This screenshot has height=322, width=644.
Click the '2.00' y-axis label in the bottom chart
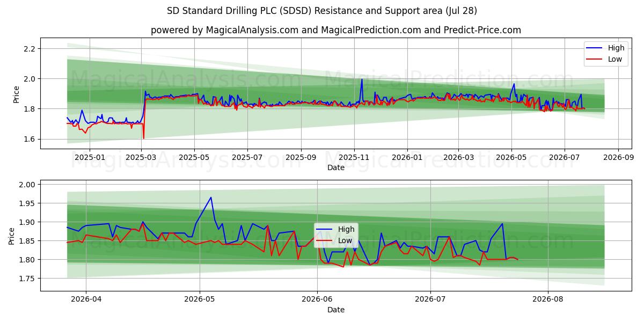(x=27, y=185)
